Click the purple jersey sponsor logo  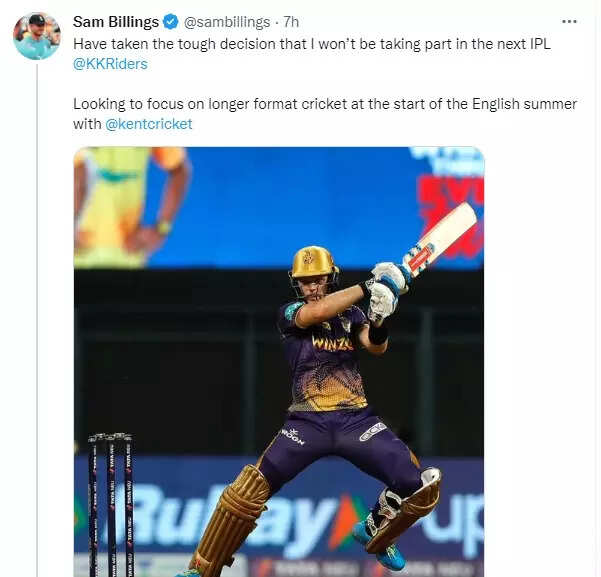[332, 342]
